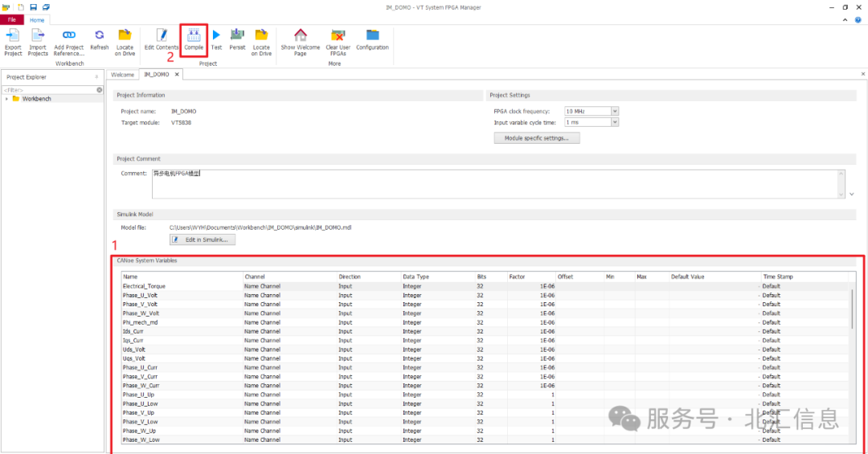The image size is (868, 454).
Task: Open FPGA clock frequency dropdown
Action: point(615,111)
